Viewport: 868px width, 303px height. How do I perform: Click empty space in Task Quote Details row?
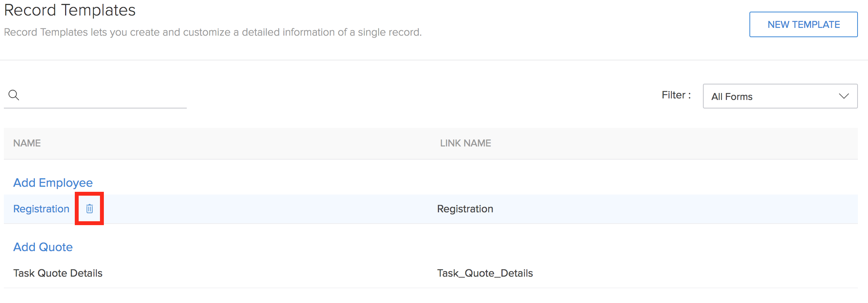pos(271,273)
